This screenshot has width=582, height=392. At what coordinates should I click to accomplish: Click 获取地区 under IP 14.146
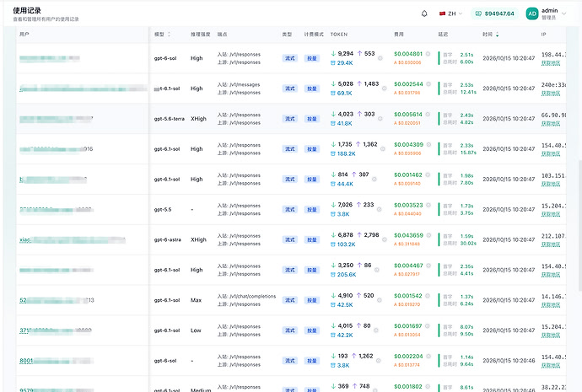pyautogui.click(x=551, y=305)
